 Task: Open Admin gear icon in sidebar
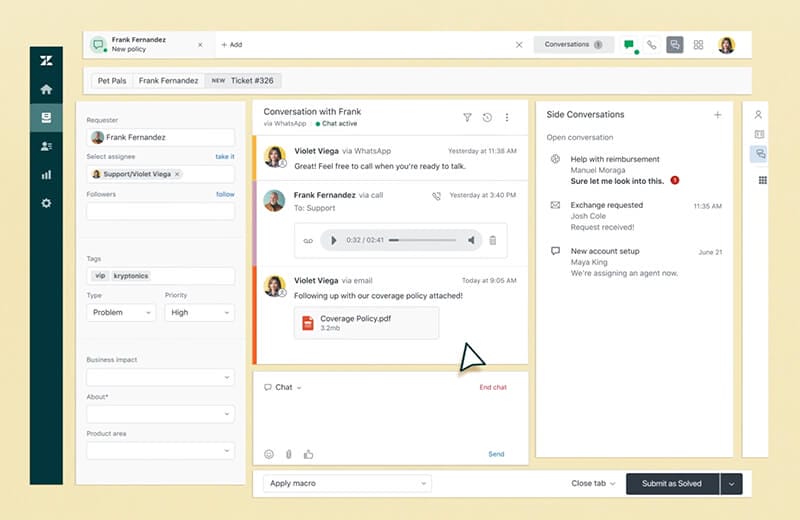46,203
